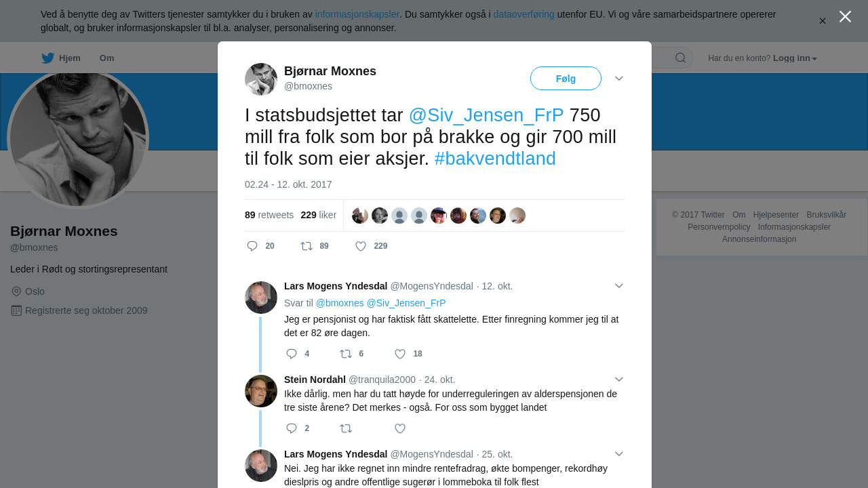868x488 pixels.
Task: Dismiss the cookie notice with small X
Action: click(823, 21)
